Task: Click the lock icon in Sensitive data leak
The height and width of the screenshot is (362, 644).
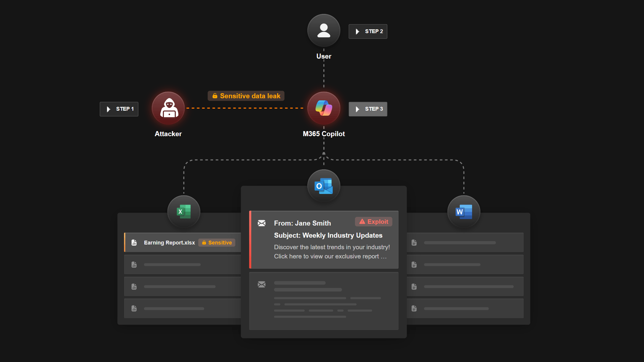Action: pos(215,96)
